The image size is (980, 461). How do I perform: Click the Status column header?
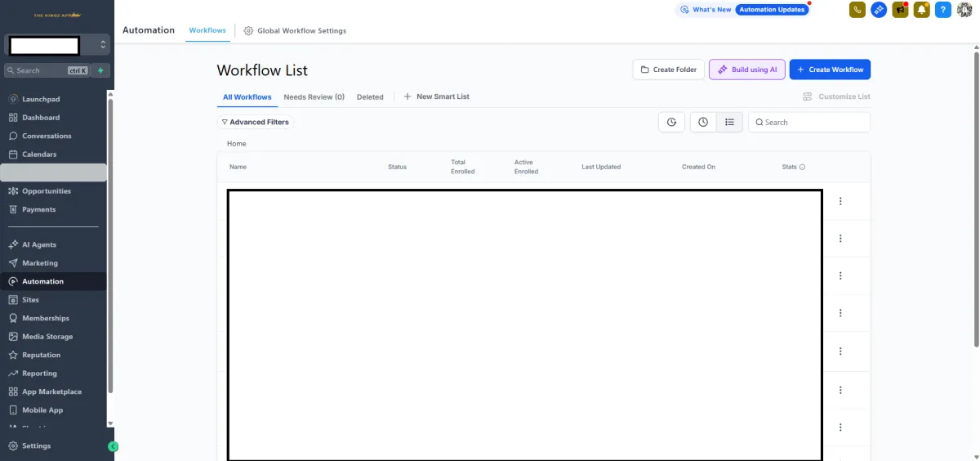397,167
